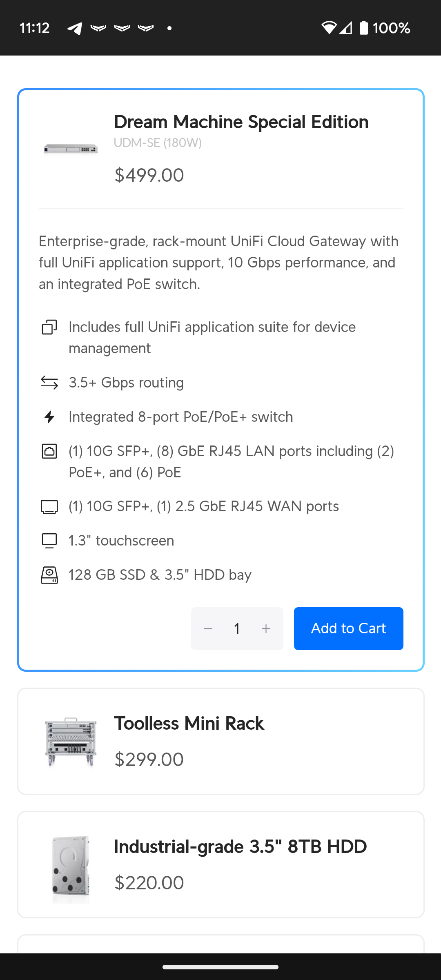
Task: Click the SSD storage drive icon
Action: click(x=49, y=575)
